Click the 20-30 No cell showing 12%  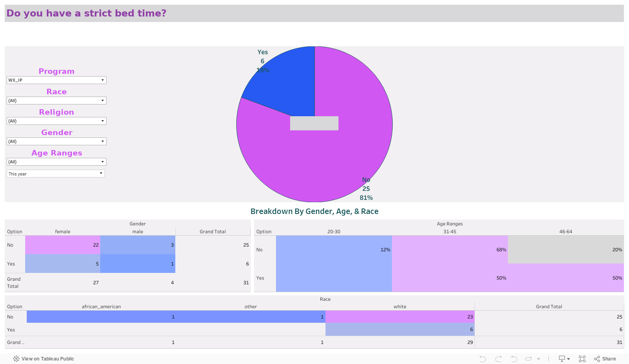334,250
